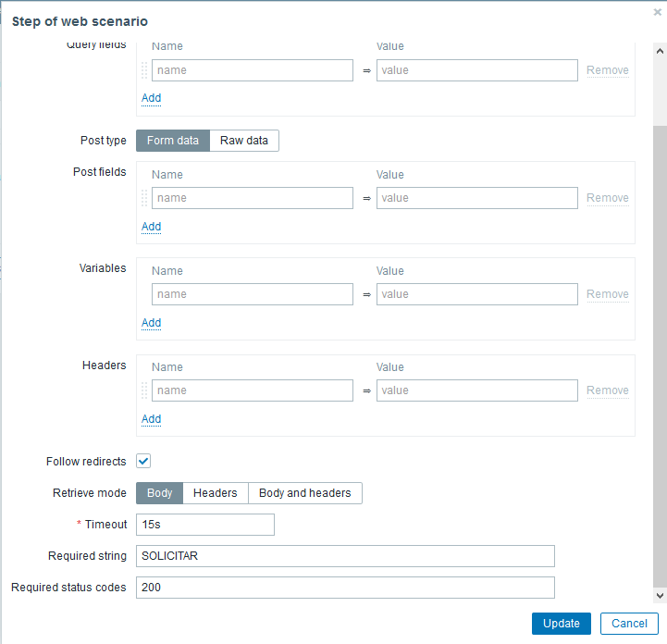The height and width of the screenshot is (644, 667).
Task: Add a new Variables row
Action: tap(151, 323)
